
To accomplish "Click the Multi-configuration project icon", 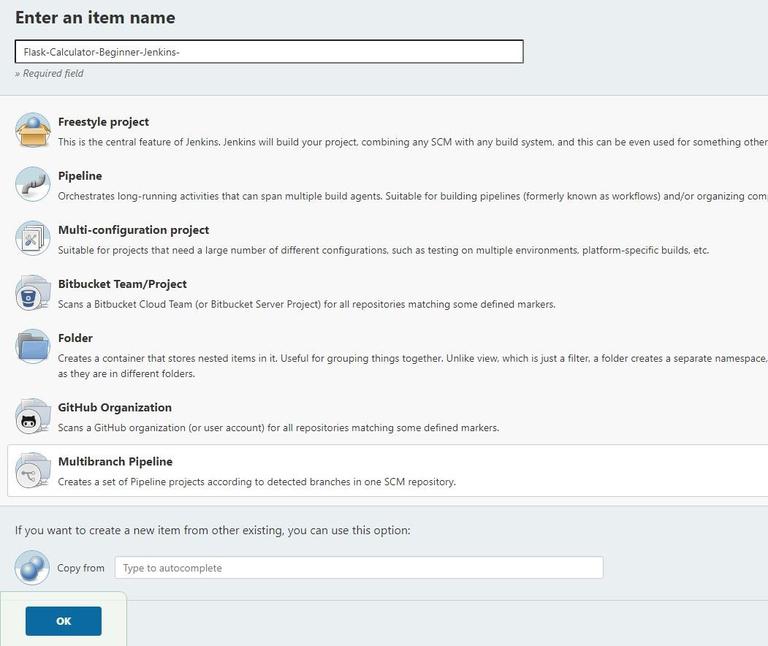I will pyautogui.click(x=32, y=239).
